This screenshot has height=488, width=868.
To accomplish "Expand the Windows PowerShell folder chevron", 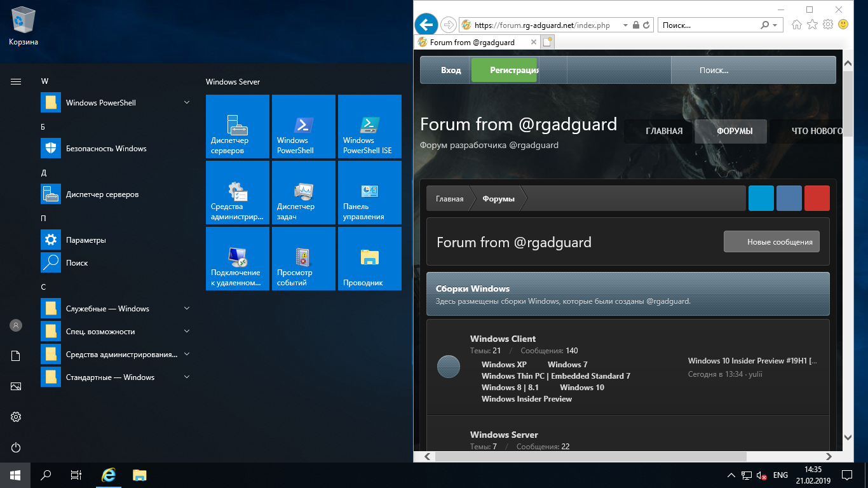I will (187, 103).
